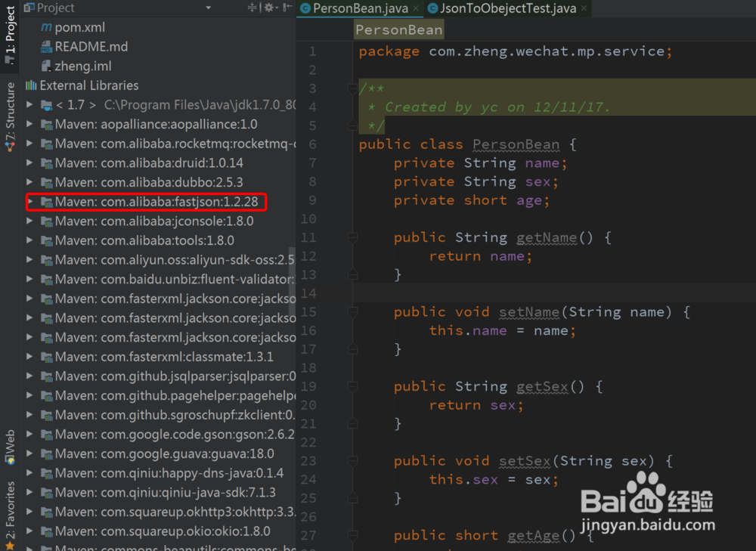Screen dimensions: 756x551
Task: Select Maven: com.github.sgroschupf:zkclient library row
Action: coord(157,415)
